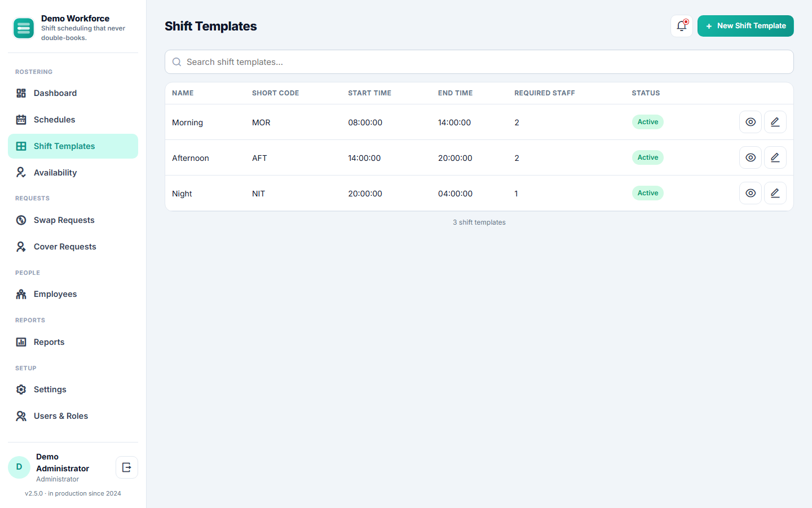
Task: Click the Demo Workforce logo icon
Action: click(24, 28)
